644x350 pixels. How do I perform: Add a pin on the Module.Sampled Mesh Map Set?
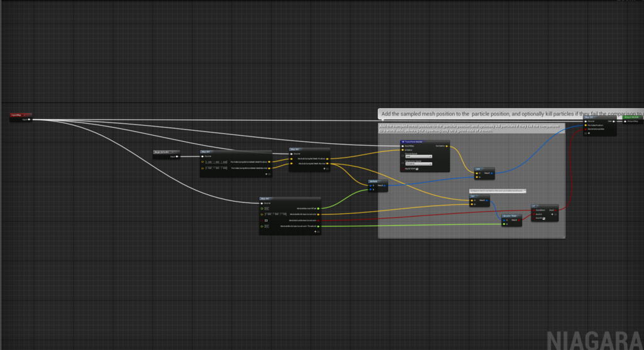(324, 168)
